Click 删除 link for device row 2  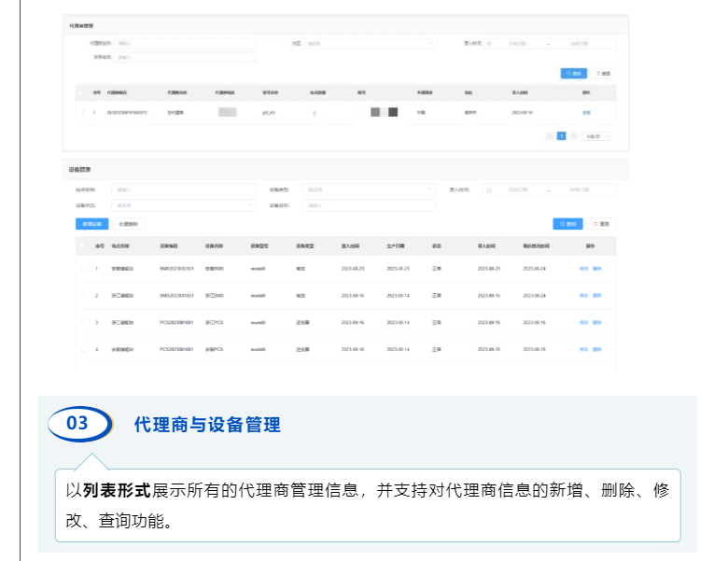[x=597, y=295]
